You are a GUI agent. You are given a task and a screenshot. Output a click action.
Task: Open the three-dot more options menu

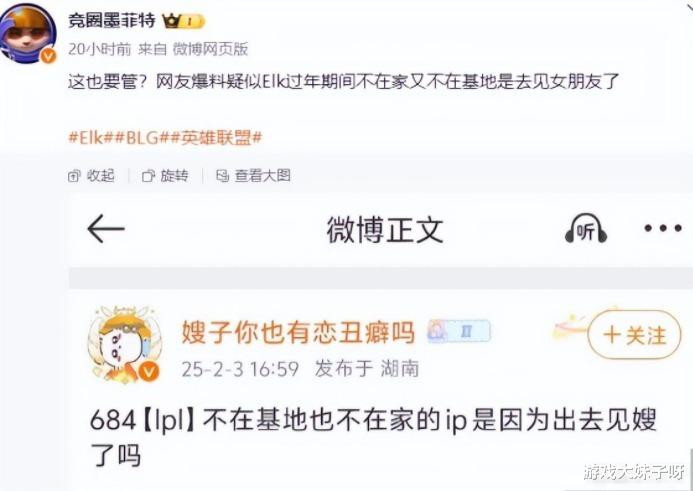click(663, 228)
